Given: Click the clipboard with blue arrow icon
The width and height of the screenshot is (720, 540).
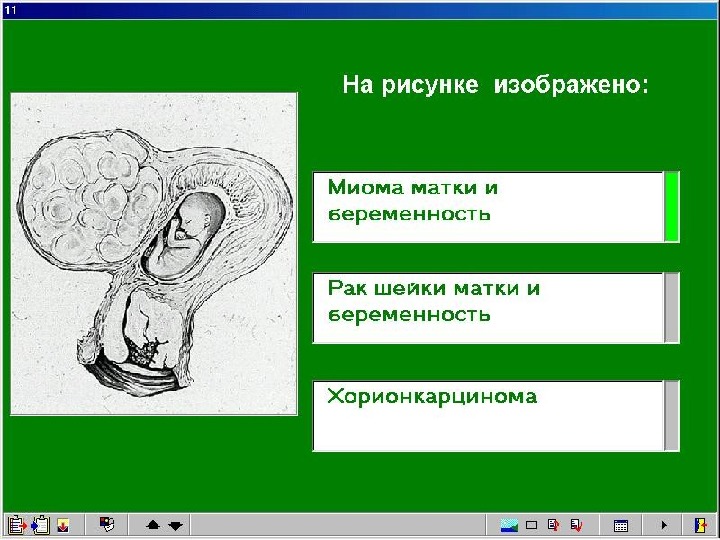Looking at the screenshot, I should point(40,524).
